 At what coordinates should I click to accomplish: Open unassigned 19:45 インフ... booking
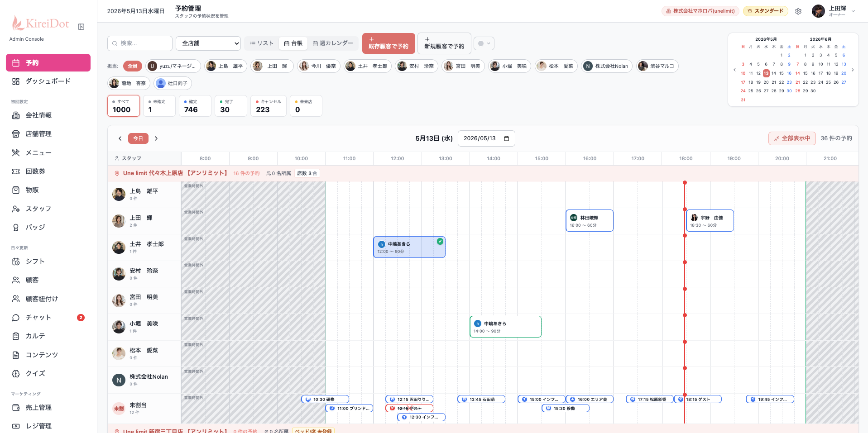click(x=770, y=400)
